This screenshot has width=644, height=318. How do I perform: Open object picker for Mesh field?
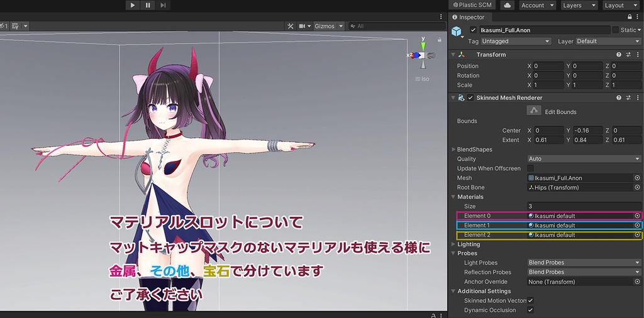(638, 178)
